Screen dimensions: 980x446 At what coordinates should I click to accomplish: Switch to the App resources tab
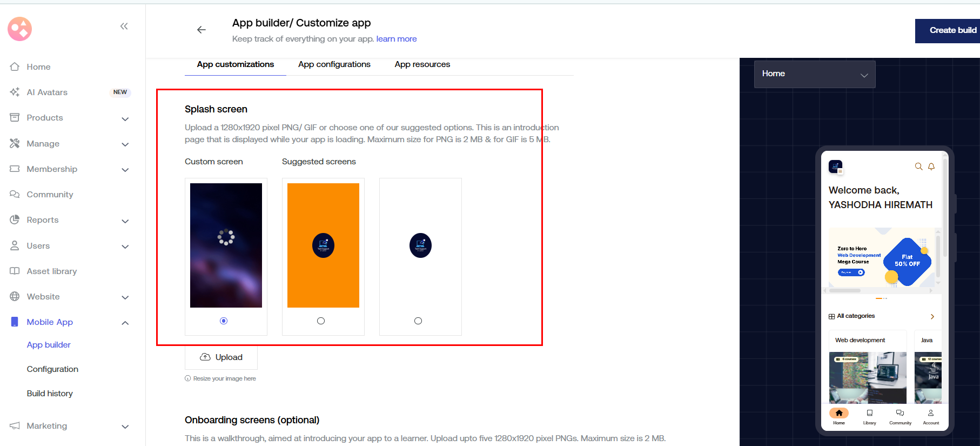(x=422, y=64)
